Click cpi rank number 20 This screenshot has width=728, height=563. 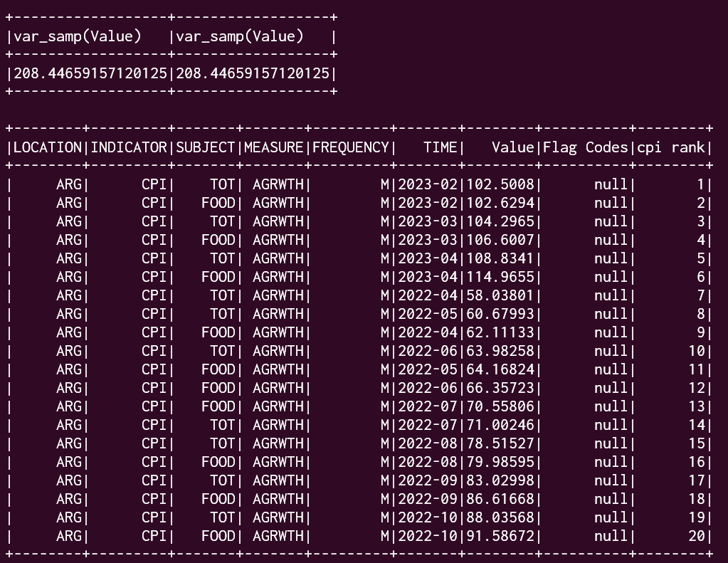click(x=696, y=536)
